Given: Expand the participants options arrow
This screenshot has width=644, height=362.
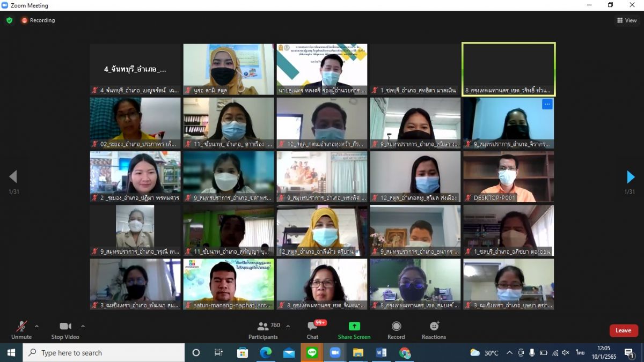Looking at the screenshot, I should point(288,326).
